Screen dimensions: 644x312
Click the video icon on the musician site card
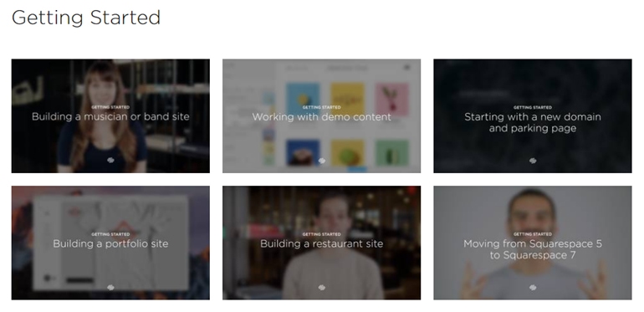coord(110,161)
